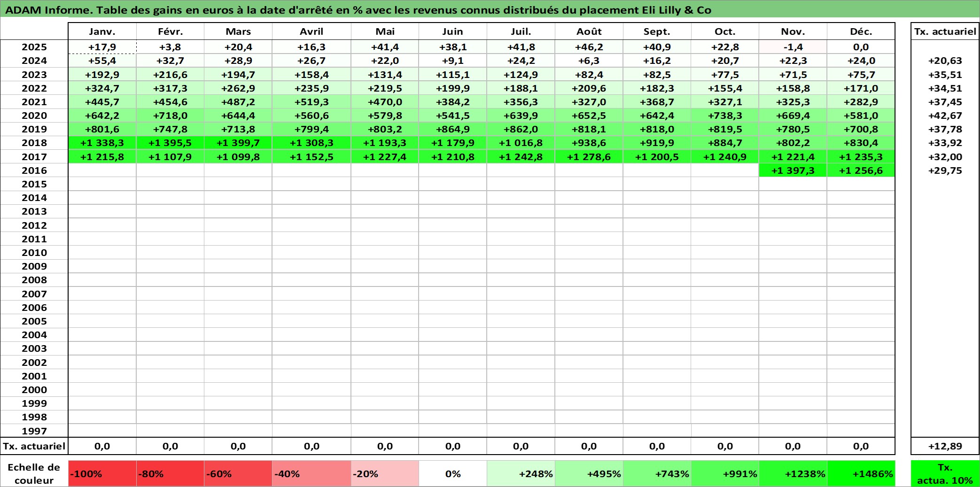Click the Oct. column header
The height and width of the screenshot is (487, 980).
725,31
